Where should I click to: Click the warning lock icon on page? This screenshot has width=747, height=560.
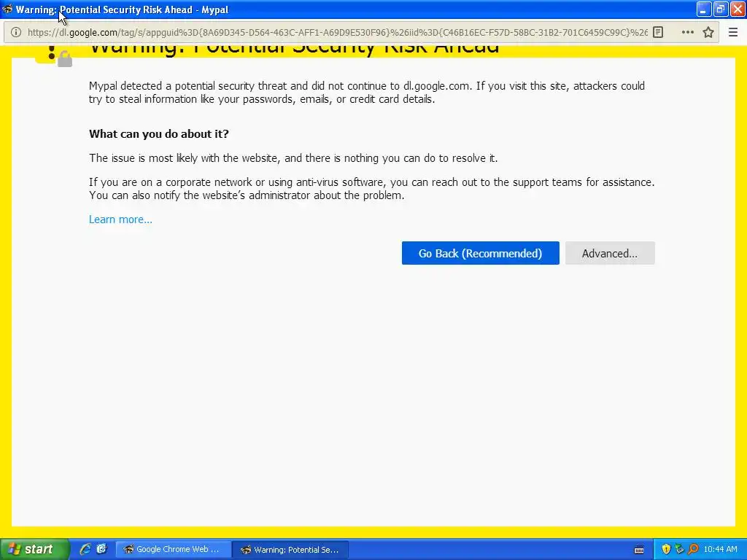64,58
